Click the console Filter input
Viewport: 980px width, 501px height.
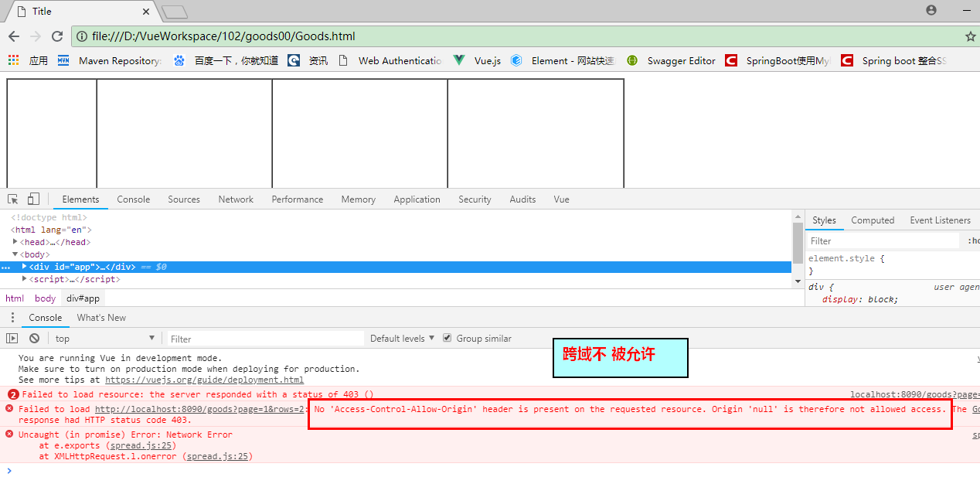point(265,339)
